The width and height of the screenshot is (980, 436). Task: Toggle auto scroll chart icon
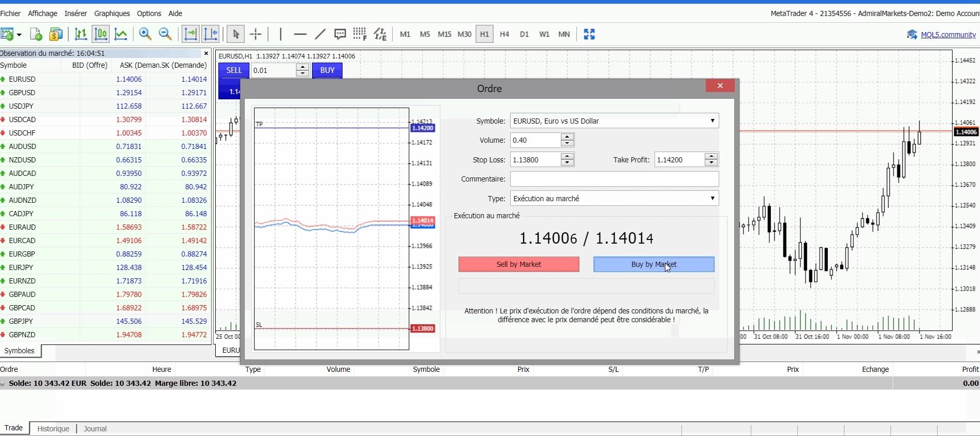(190, 35)
